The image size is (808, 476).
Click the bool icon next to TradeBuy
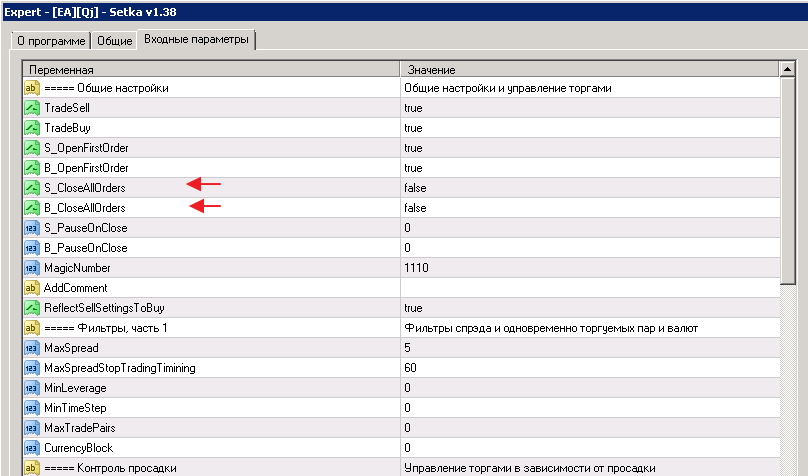click(32, 128)
